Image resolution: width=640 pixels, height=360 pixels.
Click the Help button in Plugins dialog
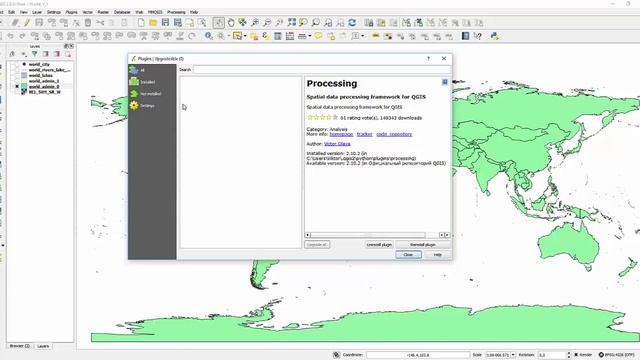(x=437, y=254)
